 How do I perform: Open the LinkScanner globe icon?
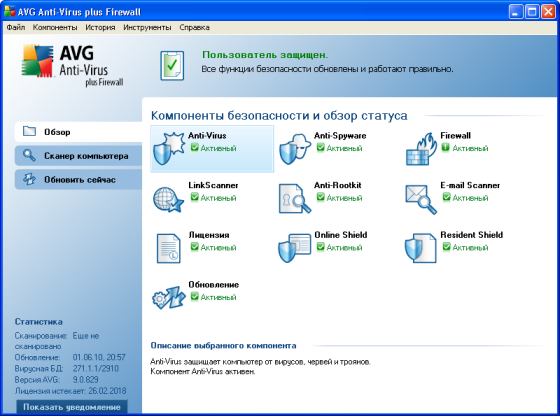pyautogui.click(x=168, y=199)
